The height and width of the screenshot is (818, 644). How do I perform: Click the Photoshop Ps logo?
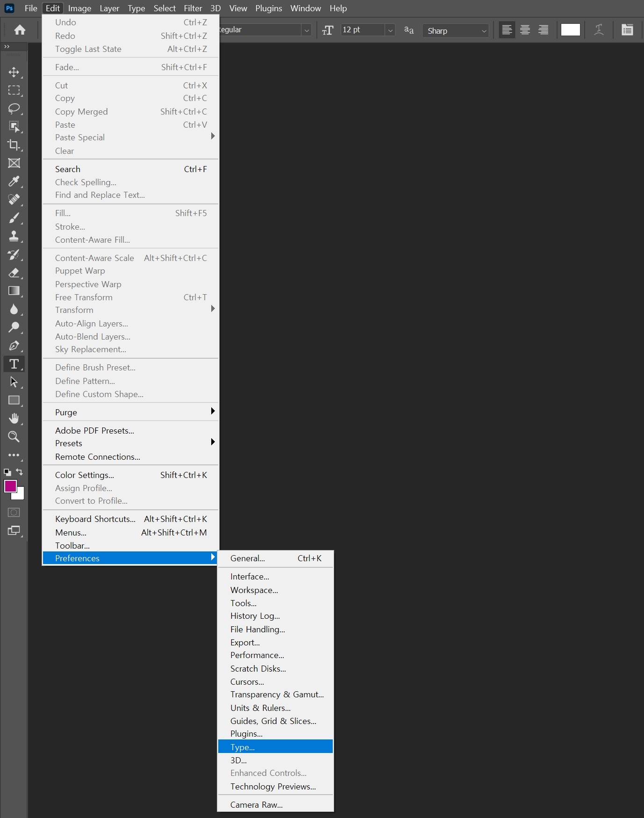pyautogui.click(x=9, y=8)
